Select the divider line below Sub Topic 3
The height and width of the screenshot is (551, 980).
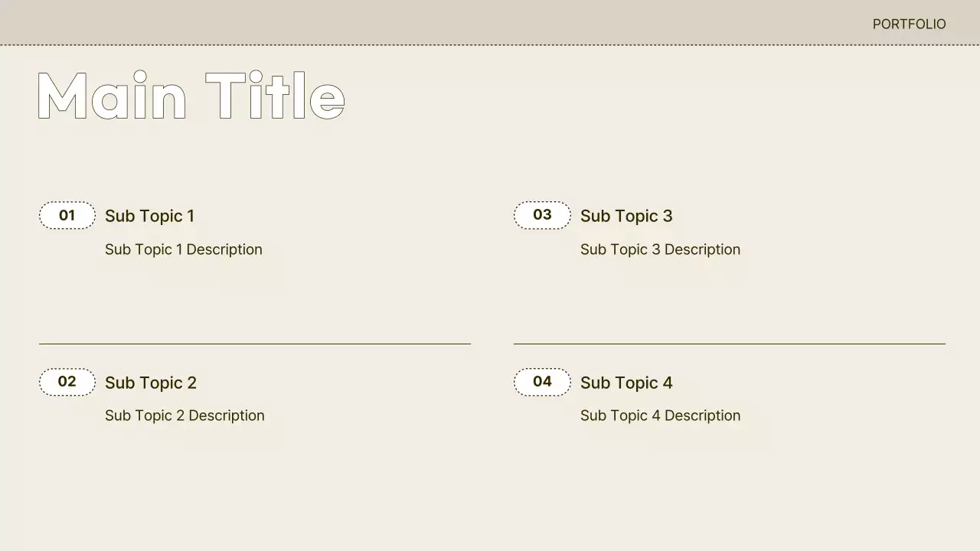(x=729, y=344)
